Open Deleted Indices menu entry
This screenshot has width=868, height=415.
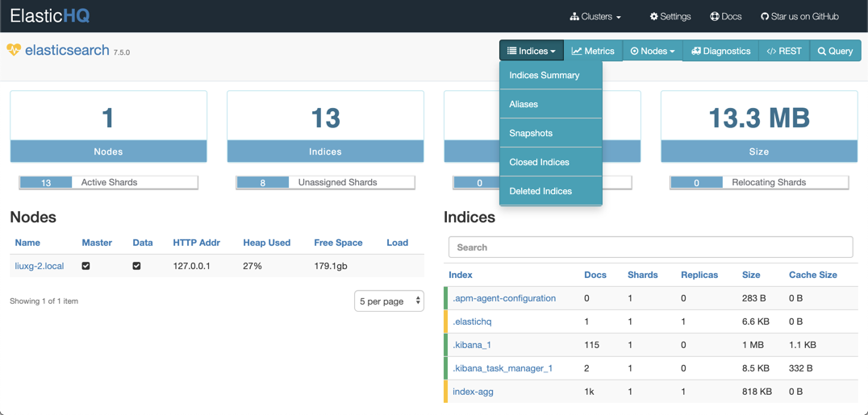click(x=551, y=191)
